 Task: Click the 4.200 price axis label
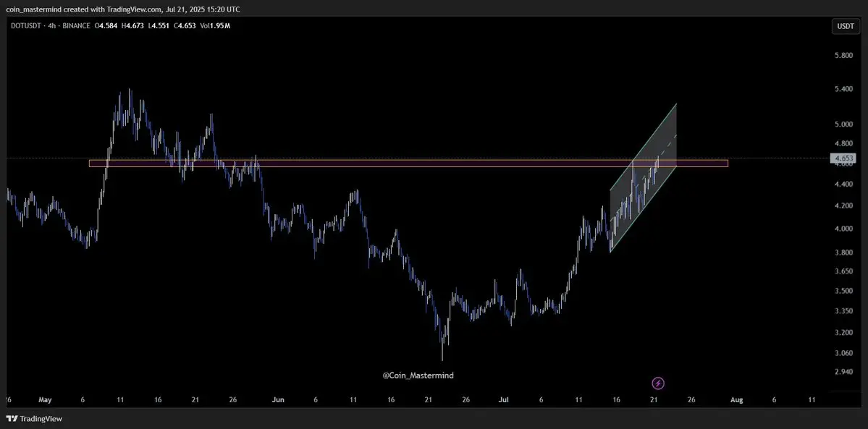[843, 206]
